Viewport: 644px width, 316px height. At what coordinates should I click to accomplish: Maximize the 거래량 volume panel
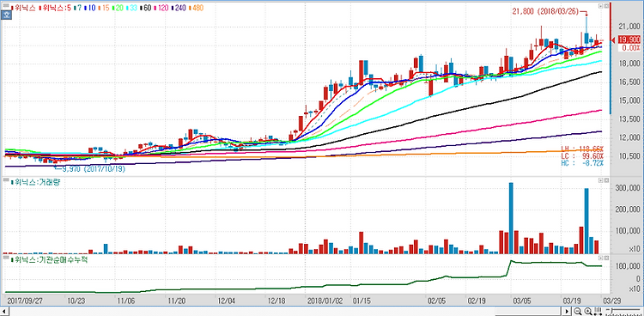pos(600,181)
